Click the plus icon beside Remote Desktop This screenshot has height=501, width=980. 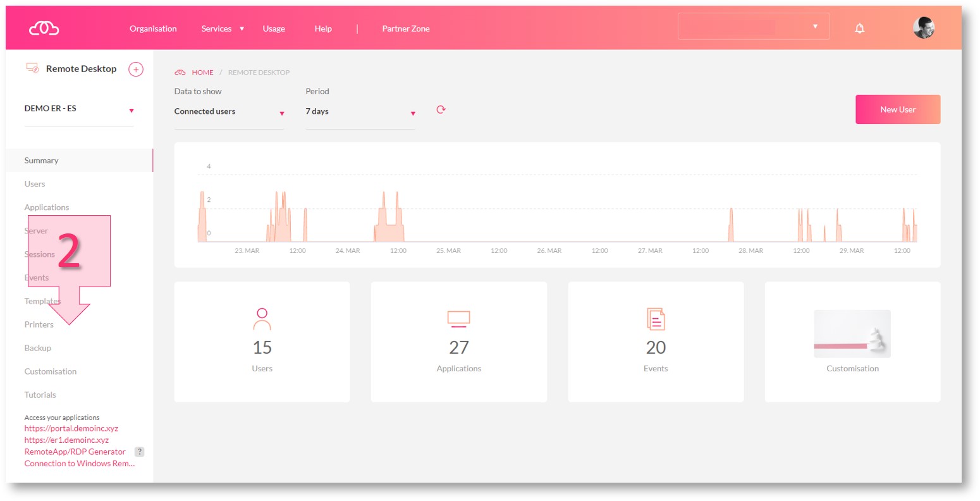point(136,70)
